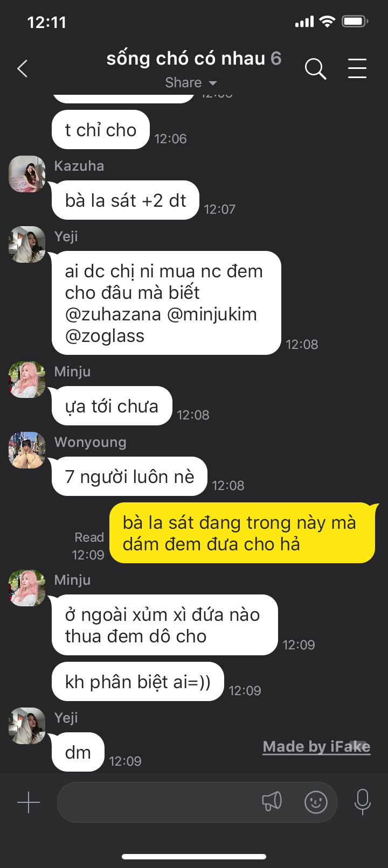
Task: Follow the Made by iFake link
Action: tap(316, 746)
